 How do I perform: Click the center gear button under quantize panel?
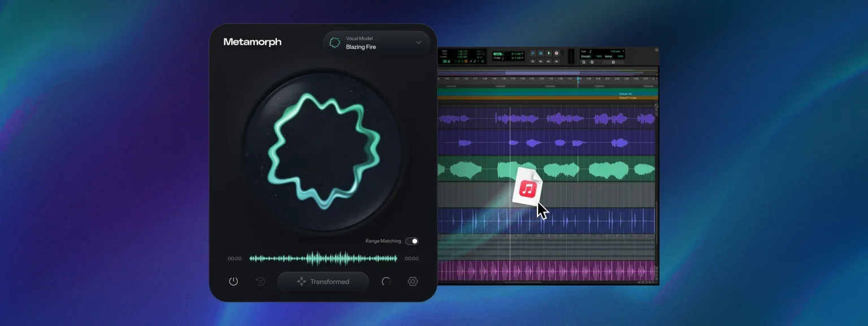click(x=613, y=62)
